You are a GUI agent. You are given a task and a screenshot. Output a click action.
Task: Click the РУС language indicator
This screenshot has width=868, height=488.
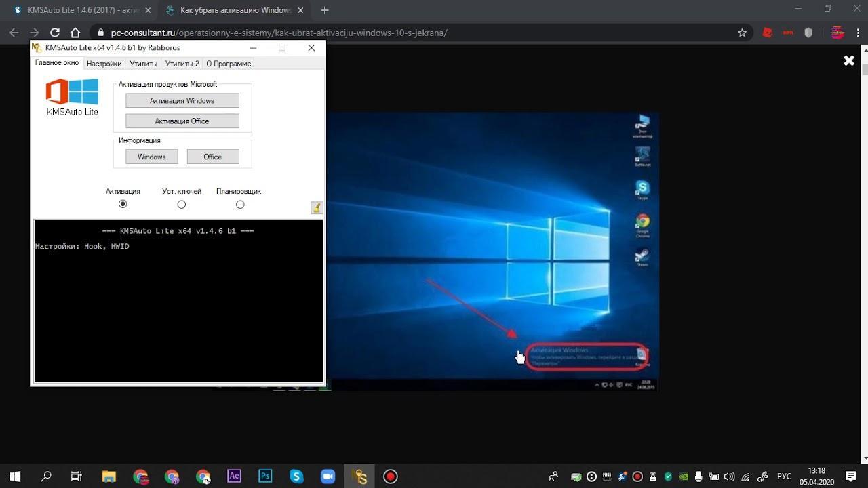(784, 476)
